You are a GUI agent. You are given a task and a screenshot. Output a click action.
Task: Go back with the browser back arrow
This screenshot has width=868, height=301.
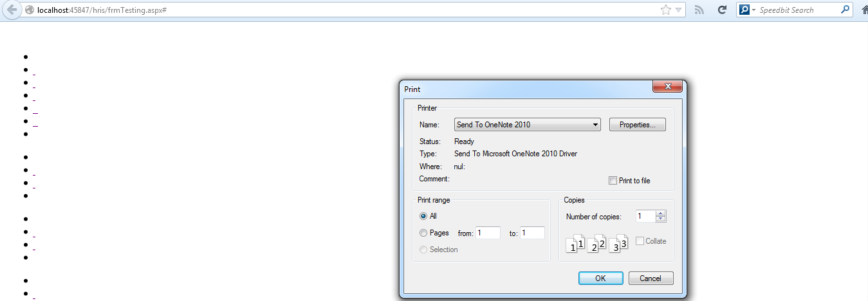pos(12,10)
